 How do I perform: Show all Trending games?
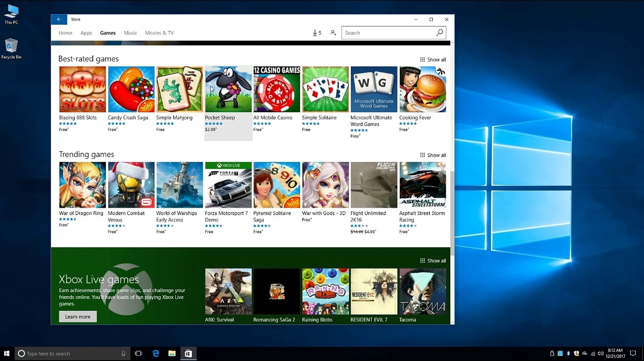pos(433,155)
